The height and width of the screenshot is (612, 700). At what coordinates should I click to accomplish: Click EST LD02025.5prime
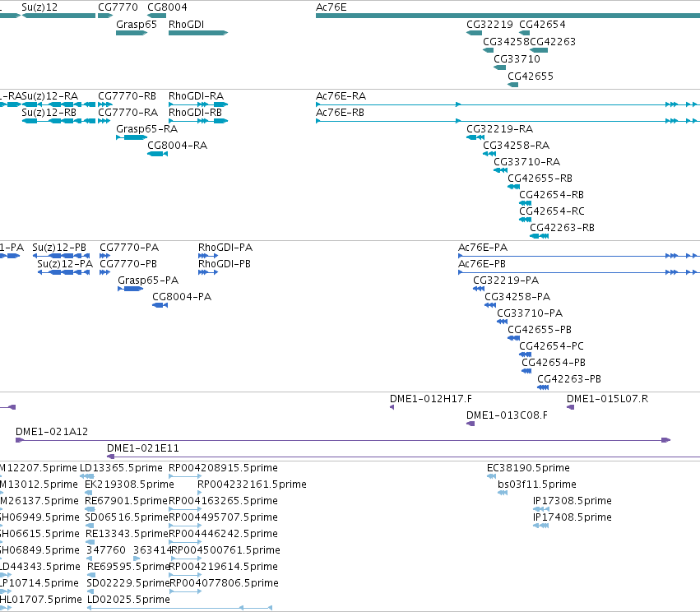coord(128,600)
